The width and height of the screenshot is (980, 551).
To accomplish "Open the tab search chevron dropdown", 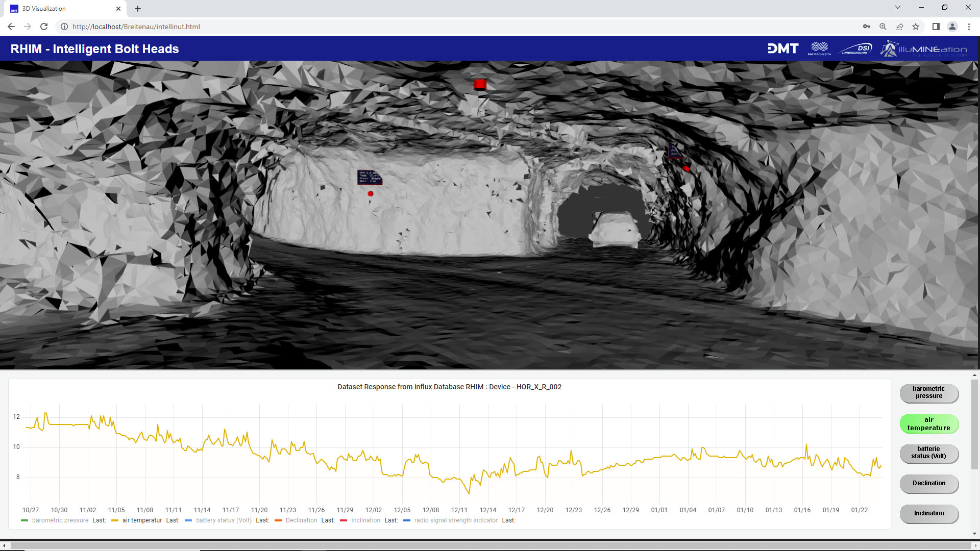I will 897,8.
